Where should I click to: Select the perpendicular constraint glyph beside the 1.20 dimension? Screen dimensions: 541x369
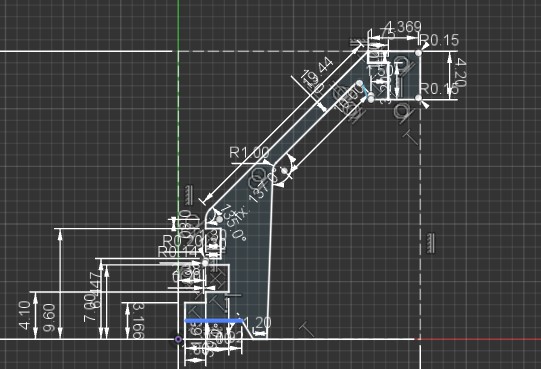point(306,329)
